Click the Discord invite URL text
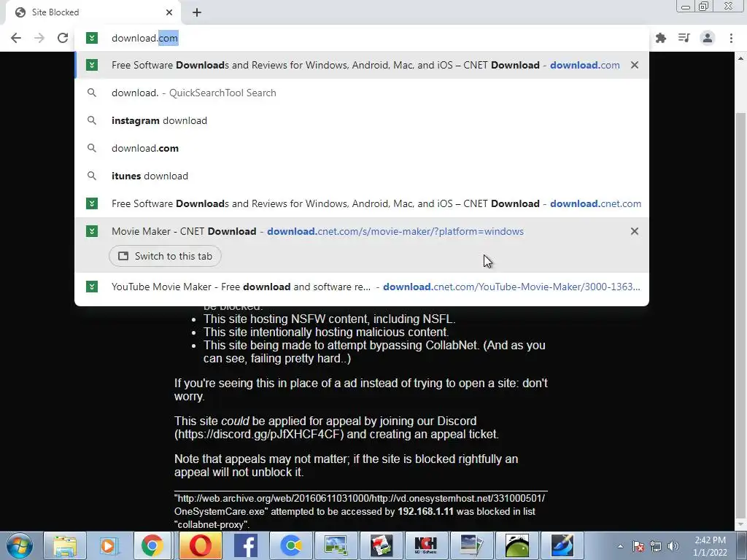 (x=259, y=435)
